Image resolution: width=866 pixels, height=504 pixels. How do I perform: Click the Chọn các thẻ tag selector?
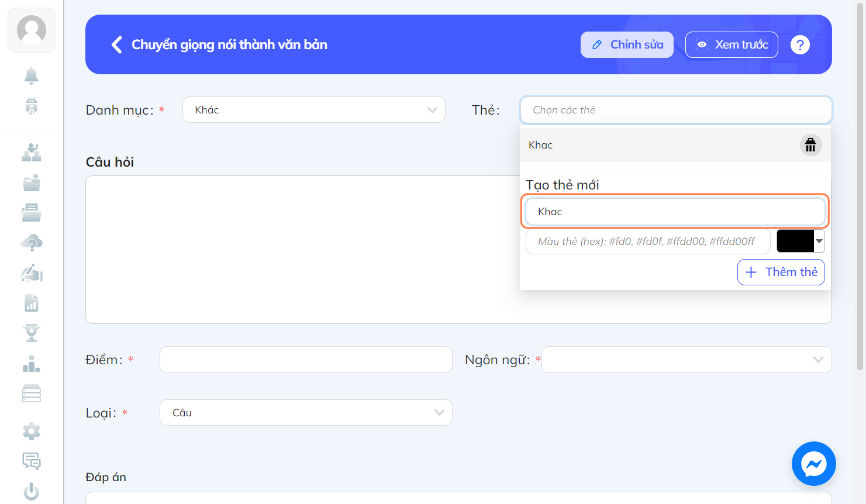(676, 110)
